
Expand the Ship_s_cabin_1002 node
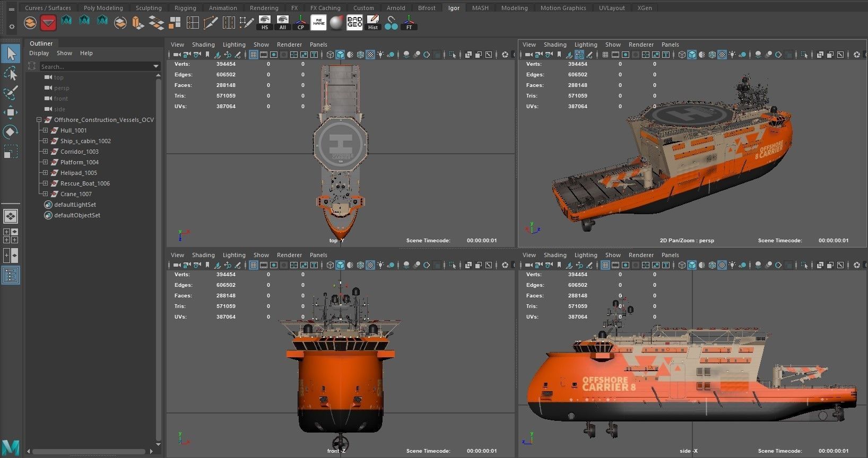[x=45, y=141]
